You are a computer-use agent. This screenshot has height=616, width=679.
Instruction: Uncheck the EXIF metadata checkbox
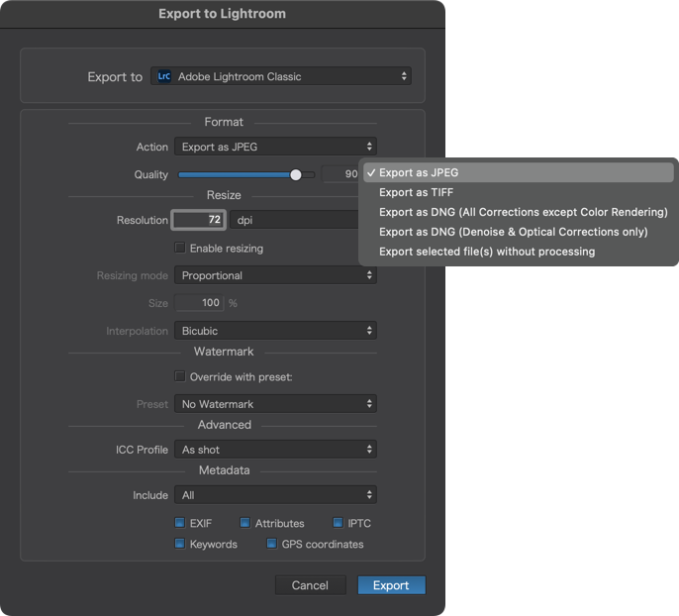coord(180,523)
